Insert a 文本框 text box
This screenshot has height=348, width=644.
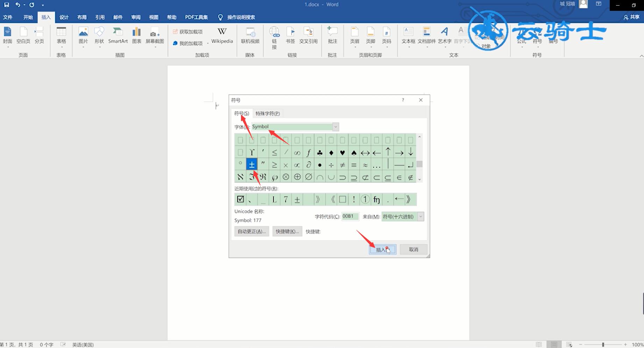(x=408, y=37)
